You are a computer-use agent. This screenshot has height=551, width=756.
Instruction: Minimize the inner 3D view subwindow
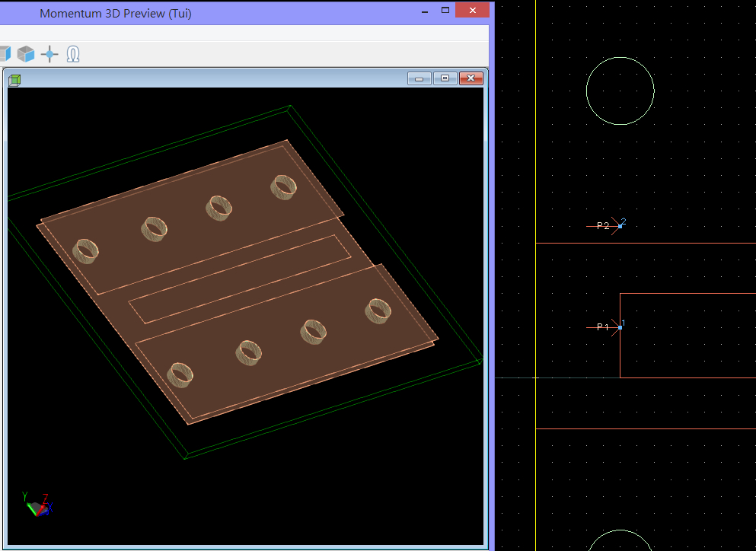[x=419, y=78]
